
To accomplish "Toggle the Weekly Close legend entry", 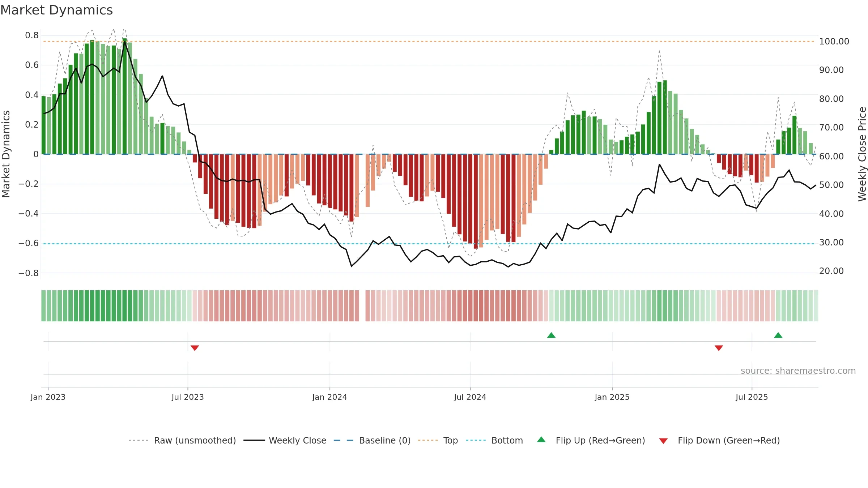I will (285, 440).
